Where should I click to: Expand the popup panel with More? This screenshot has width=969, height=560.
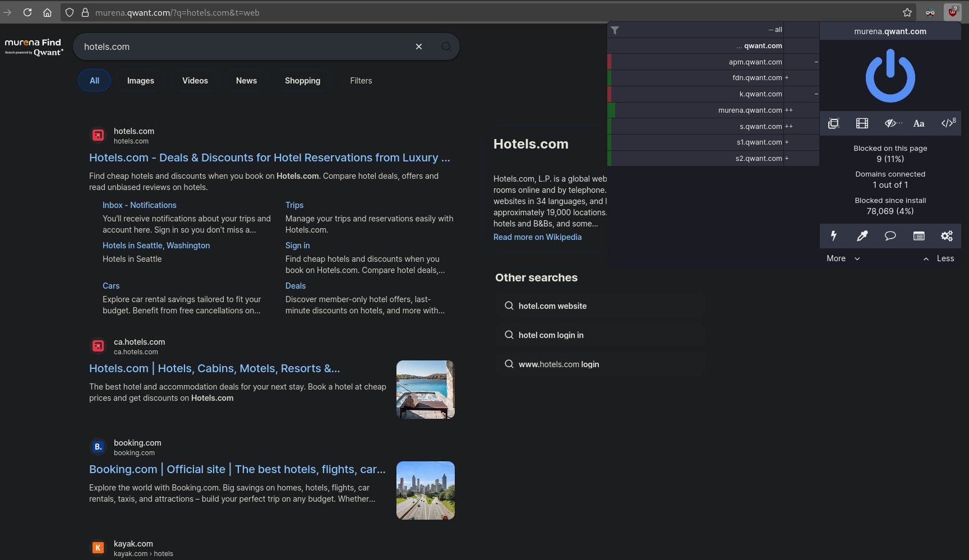[842, 258]
